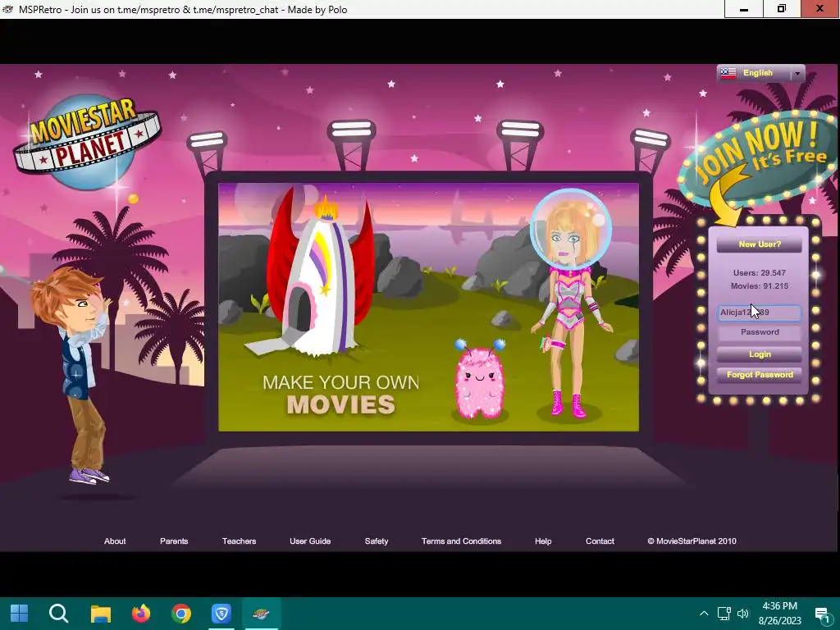840x630 pixels.
Task: Open the Safety footer link
Action: pos(377,541)
